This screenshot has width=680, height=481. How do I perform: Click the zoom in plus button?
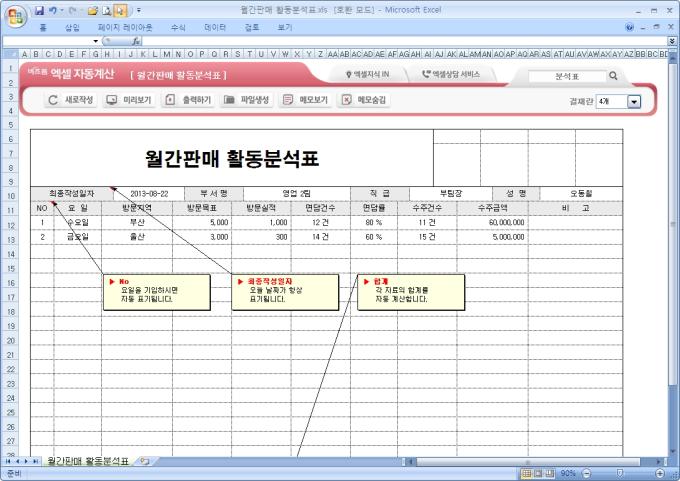[660, 473]
